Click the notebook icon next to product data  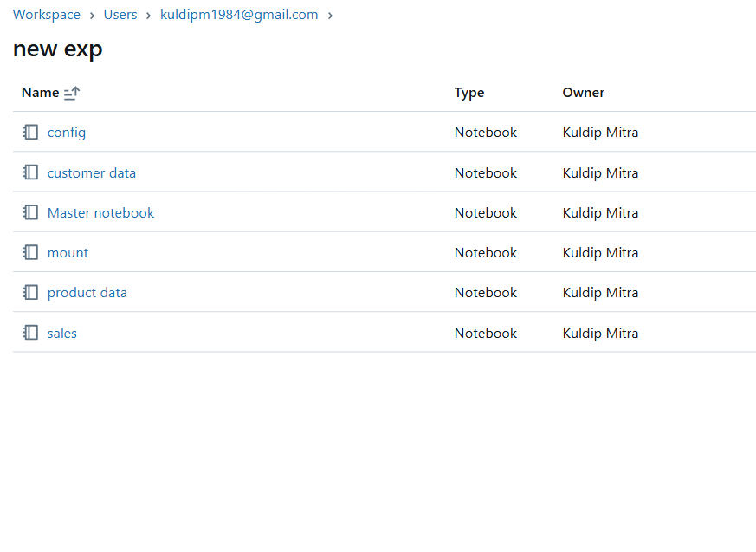[30, 293]
